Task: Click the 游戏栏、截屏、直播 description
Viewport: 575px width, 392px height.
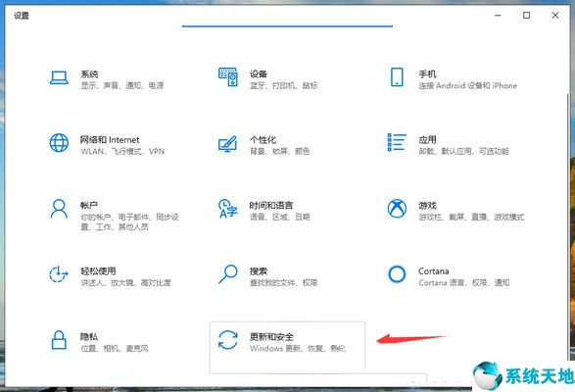Action: pos(471,217)
